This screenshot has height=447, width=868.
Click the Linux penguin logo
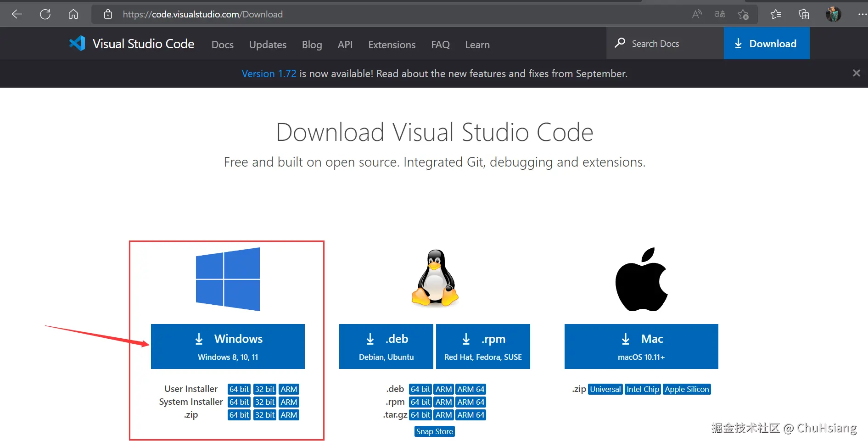pos(435,278)
